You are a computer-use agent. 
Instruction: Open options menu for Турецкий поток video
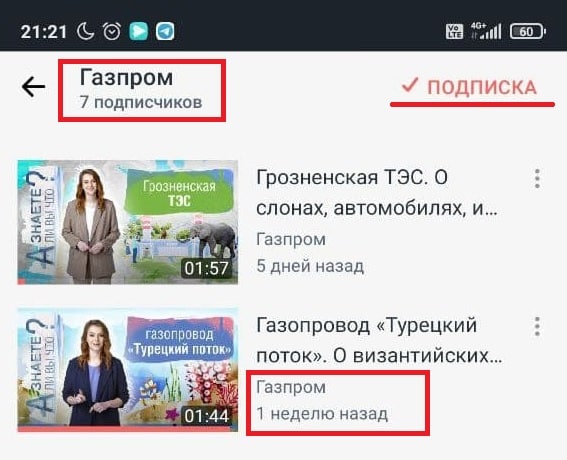(x=537, y=327)
